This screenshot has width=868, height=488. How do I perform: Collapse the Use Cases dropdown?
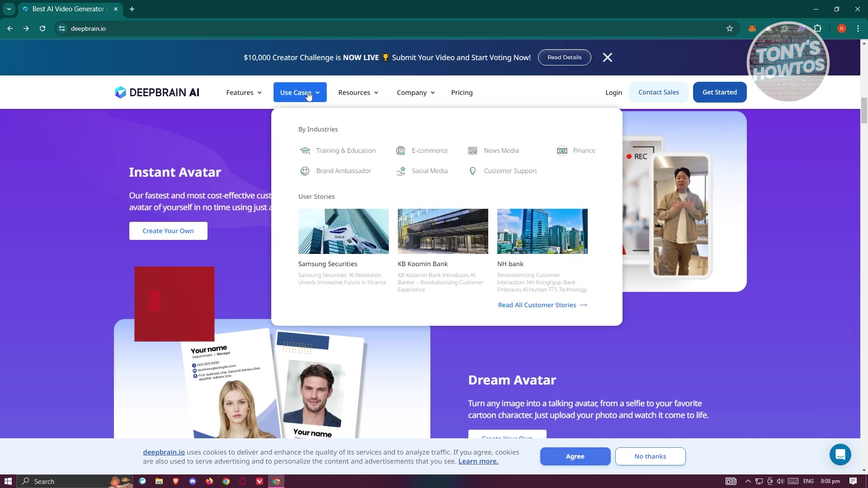click(x=300, y=92)
